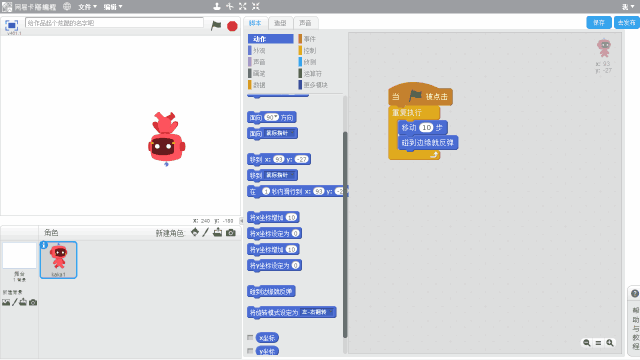The width and height of the screenshot is (640, 360).
Task: Open the 编辑 menu
Action: click(113, 7)
